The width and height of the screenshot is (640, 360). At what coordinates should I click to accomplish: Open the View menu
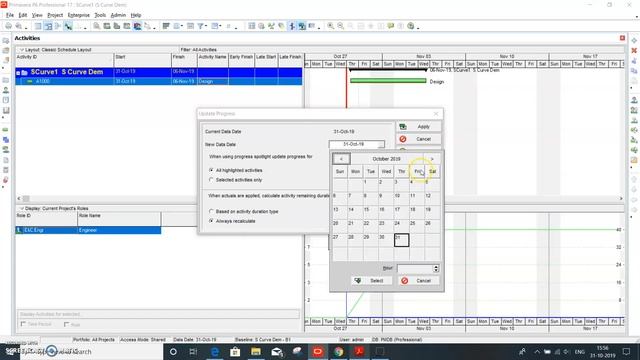[x=37, y=15]
